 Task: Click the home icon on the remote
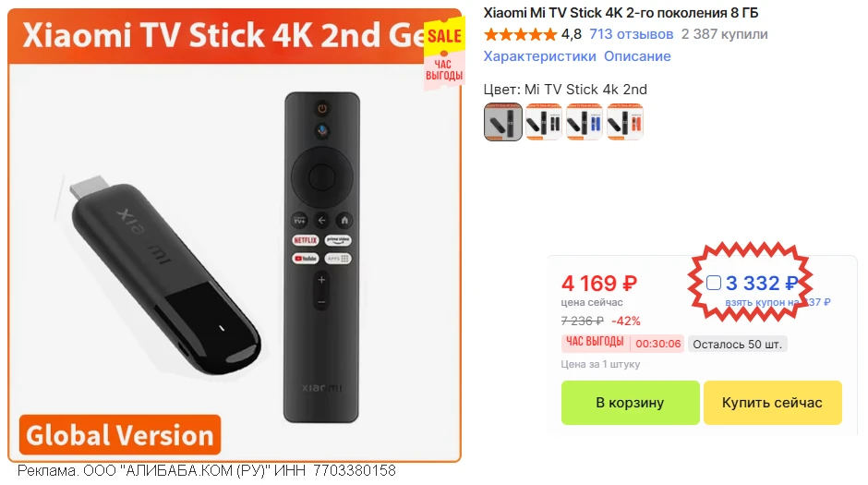344,221
